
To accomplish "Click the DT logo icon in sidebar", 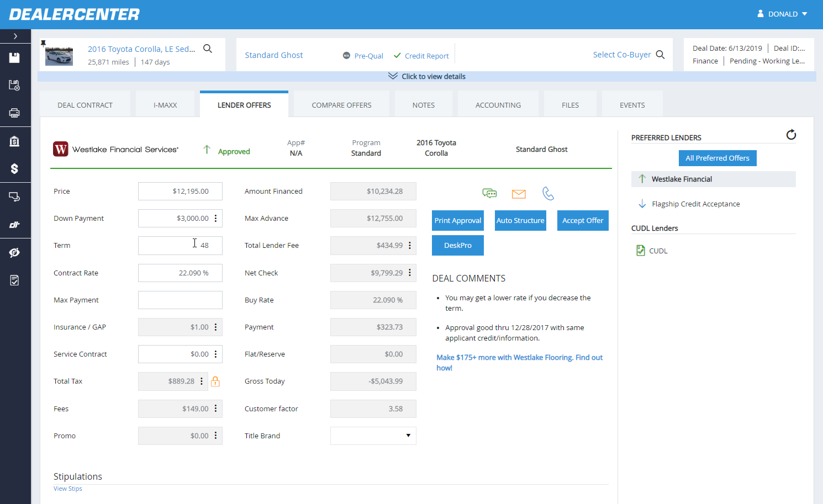I will pos(14,225).
